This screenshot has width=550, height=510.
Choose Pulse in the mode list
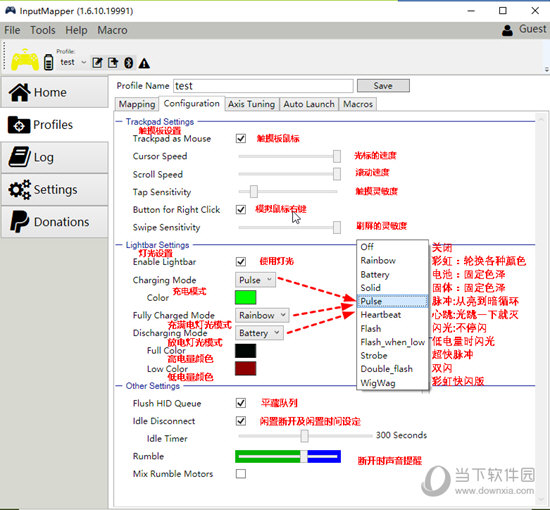click(x=392, y=301)
